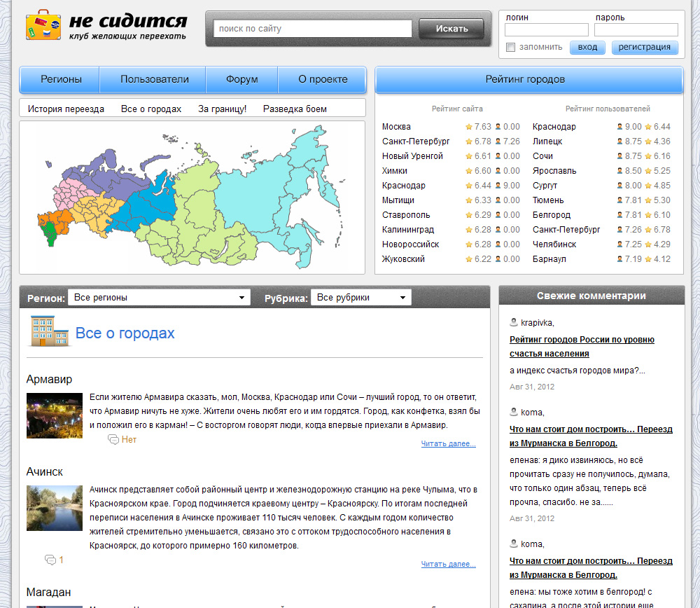This screenshot has width=700, height=608.
Task: Toggle the запомнить checkbox
Action: (511, 48)
